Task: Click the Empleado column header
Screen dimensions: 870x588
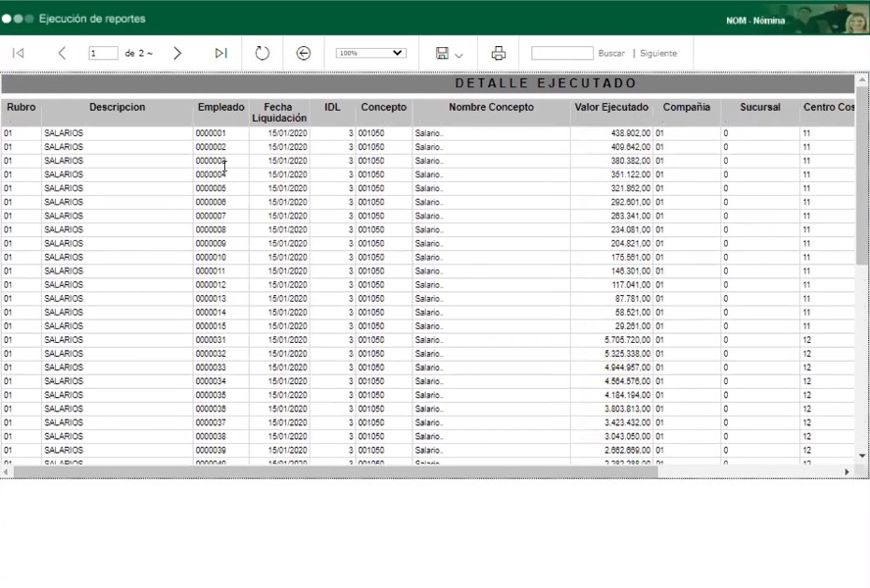Action: click(x=220, y=107)
